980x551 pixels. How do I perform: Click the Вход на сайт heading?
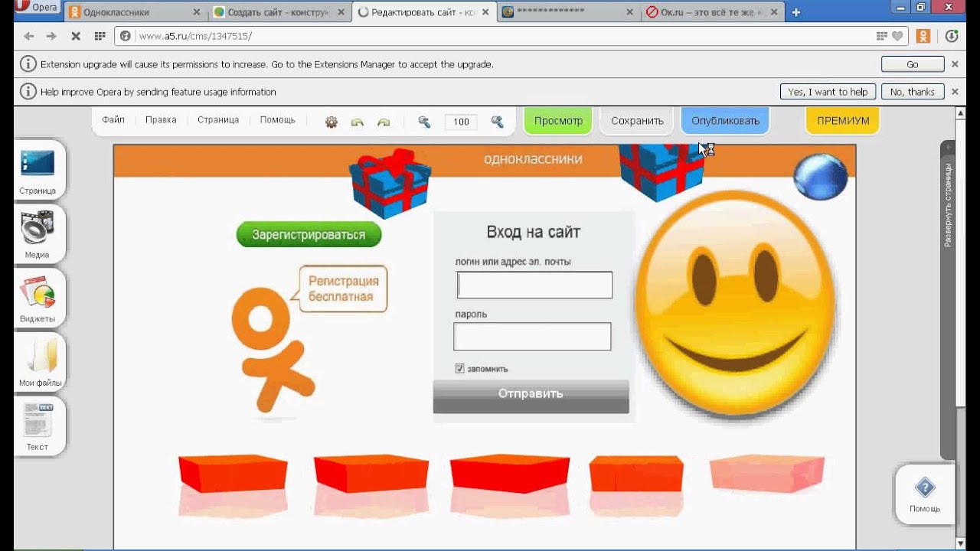pyautogui.click(x=534, y=232)
